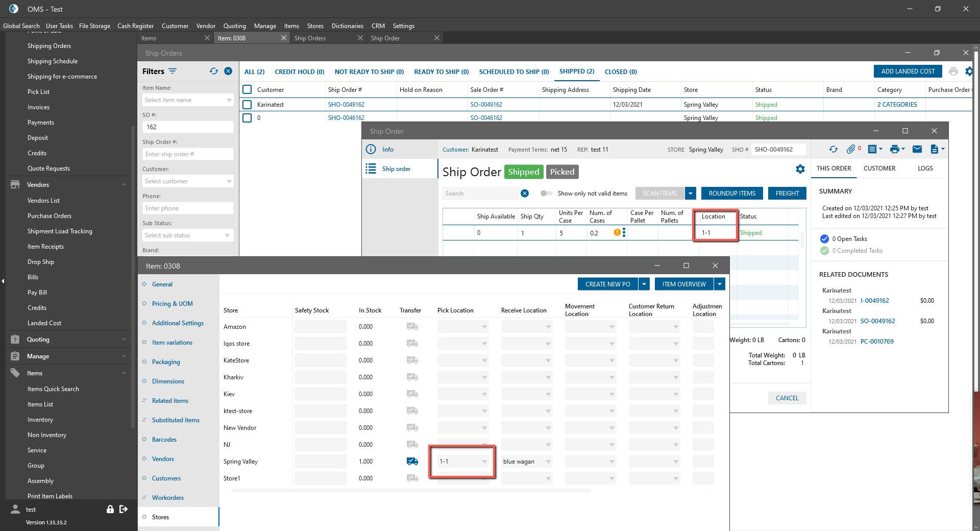980x531 pixels.
Task: Open the PC-0010769 related document link
Action: 876,342
